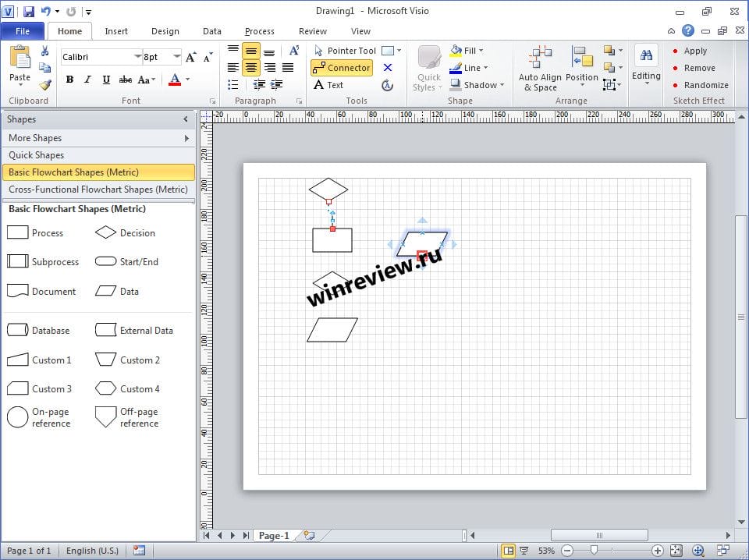Click the Fit Page to Window icon
This screenshot has width=749, height=560.
click(676, 551)
